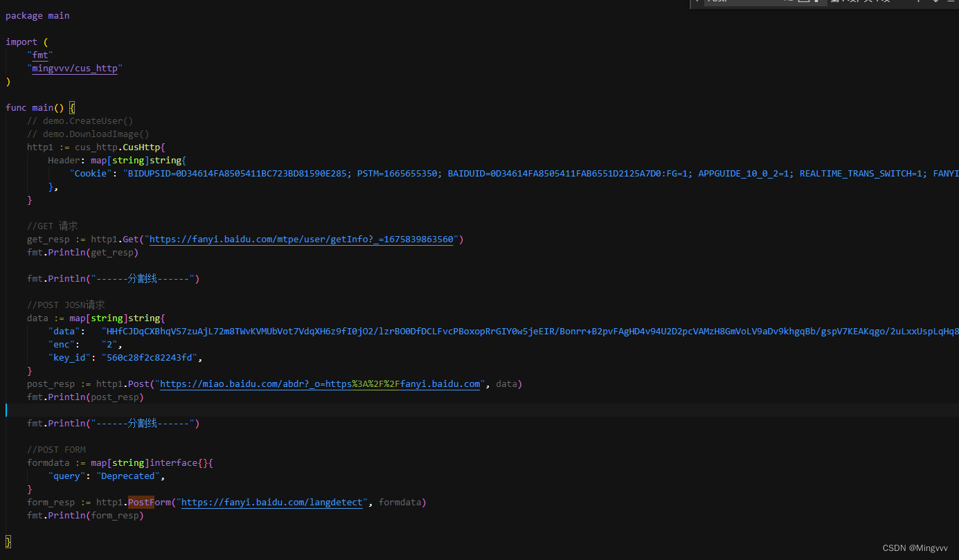This screenshot has width=959, height=560.
Task: Click the fmt.Println(post_resp) line
Action: (x=85, y=397)
